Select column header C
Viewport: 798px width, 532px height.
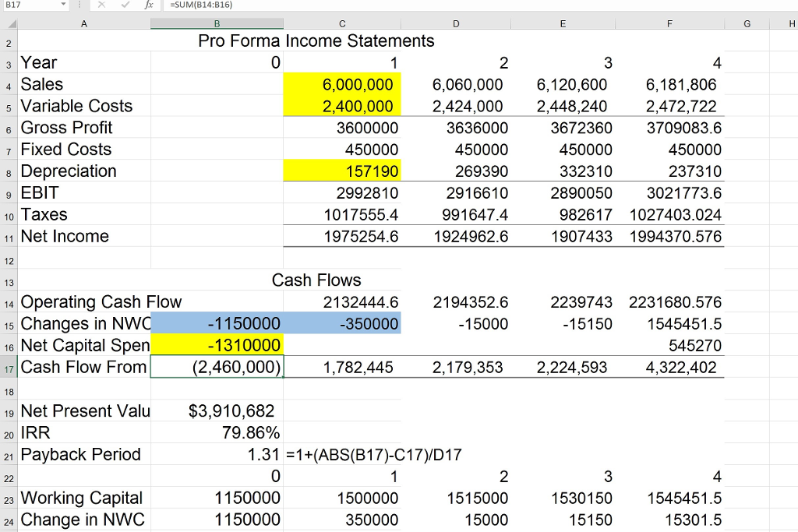pos(341,23)
